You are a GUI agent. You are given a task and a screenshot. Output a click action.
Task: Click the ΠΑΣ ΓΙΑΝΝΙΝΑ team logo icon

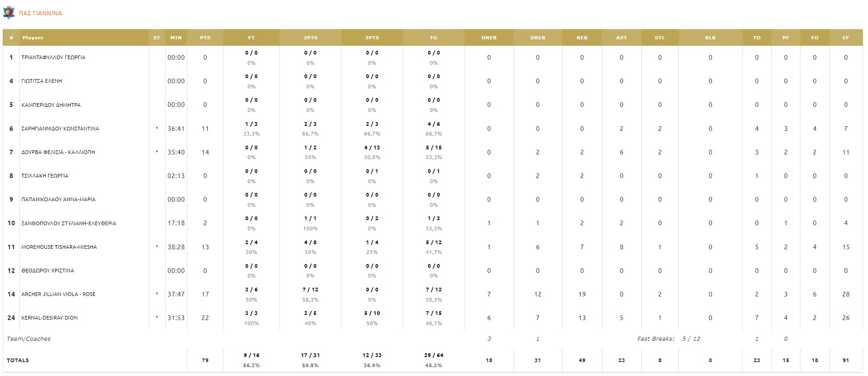9,13
